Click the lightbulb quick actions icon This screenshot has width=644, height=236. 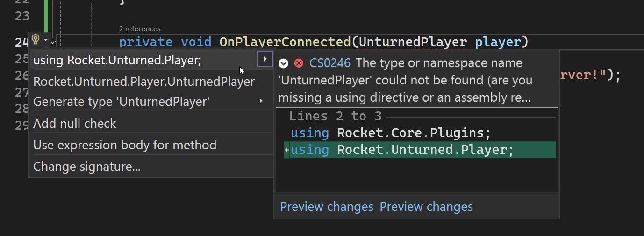point(36,40)
